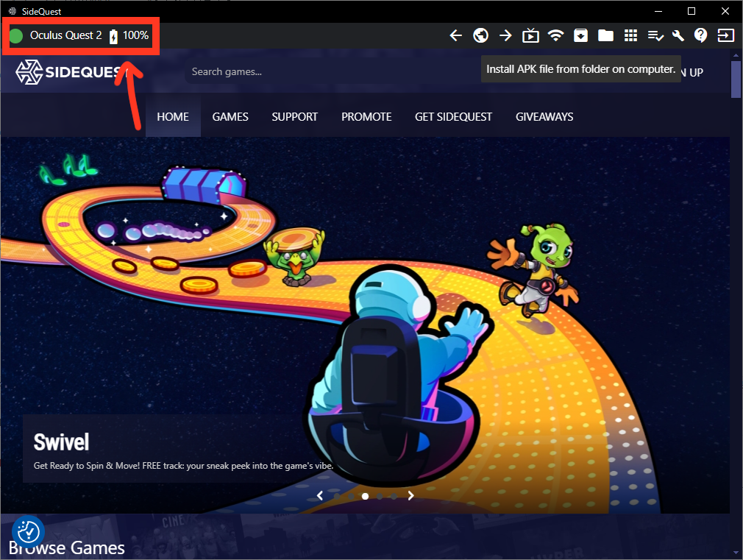Show installed apps via the grid icon
743x560 pixels.
pos(630,35)
